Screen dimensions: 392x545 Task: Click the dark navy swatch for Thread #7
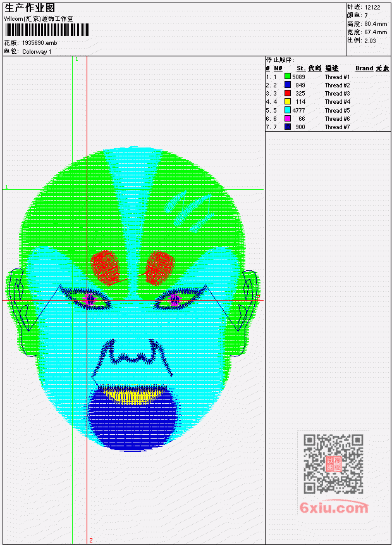[288, 127]
